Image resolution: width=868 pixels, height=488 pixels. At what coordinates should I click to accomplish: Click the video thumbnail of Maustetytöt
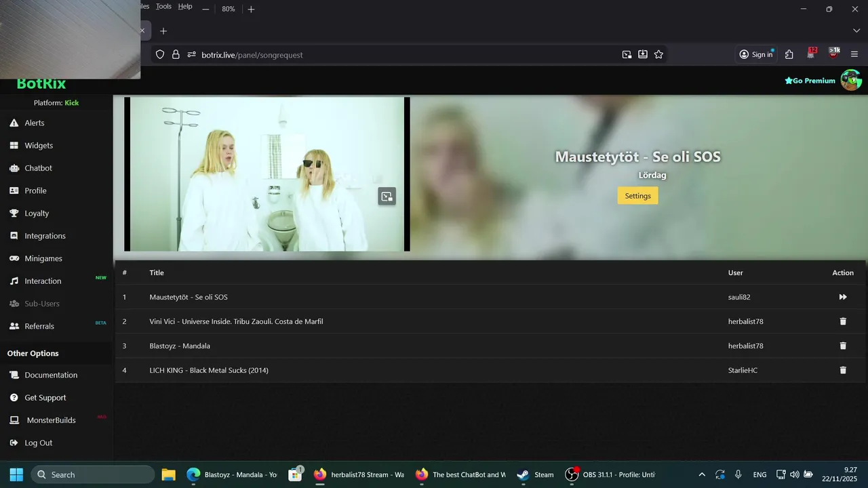[x=267, y=174]
